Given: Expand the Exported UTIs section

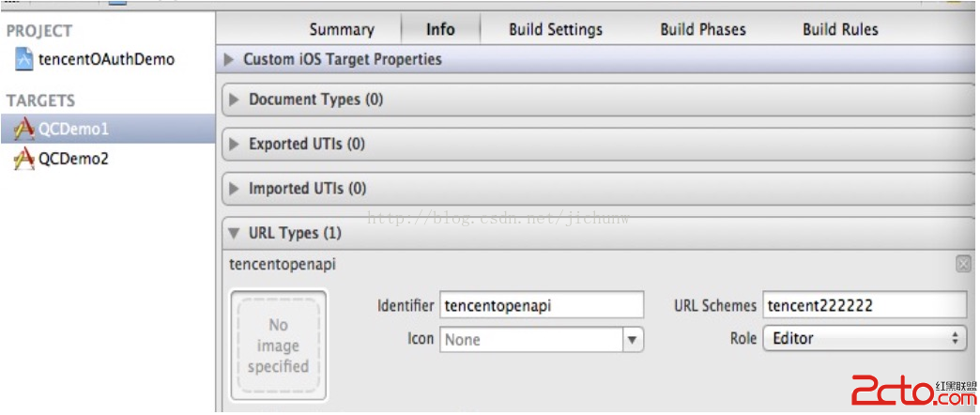Looking at the screenshot, I should 235,145.
